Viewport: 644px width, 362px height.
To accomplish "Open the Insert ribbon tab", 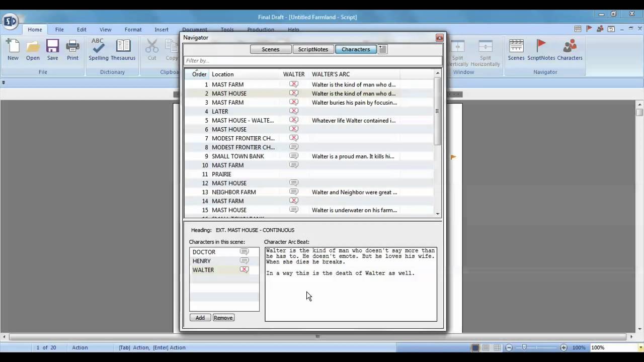I will point(162,30).
